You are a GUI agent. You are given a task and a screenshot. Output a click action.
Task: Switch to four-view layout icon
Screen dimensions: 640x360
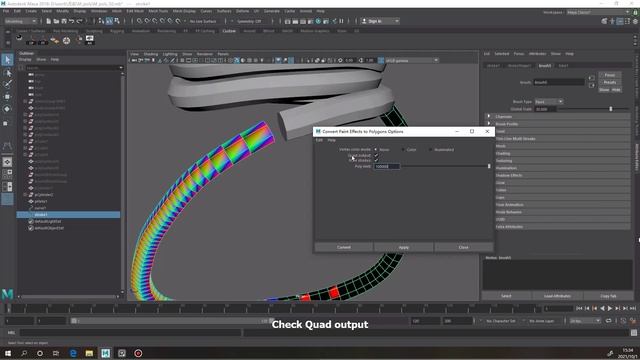(7, 174)
